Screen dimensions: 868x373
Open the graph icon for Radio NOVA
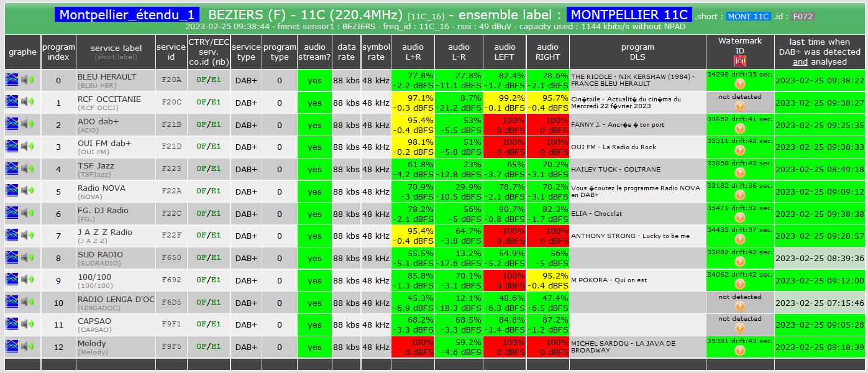click(12, 191)
